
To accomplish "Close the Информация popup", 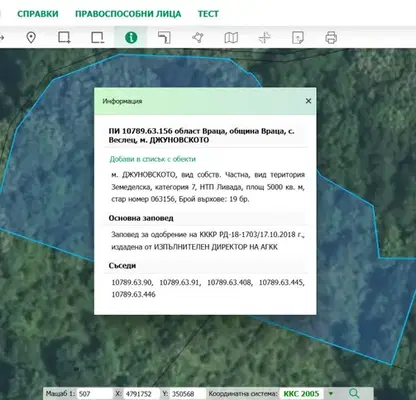I will [x=308, y=101].
